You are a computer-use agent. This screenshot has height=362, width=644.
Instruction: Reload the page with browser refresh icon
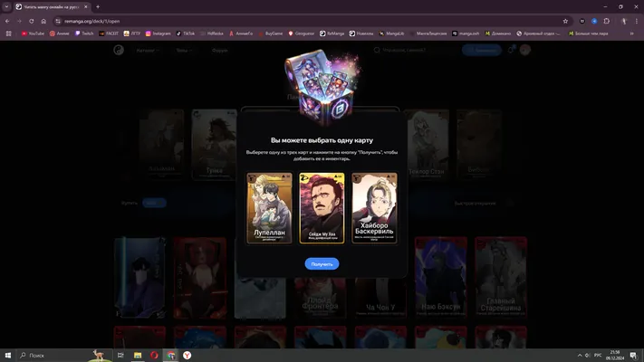click(x=31, y=21)
